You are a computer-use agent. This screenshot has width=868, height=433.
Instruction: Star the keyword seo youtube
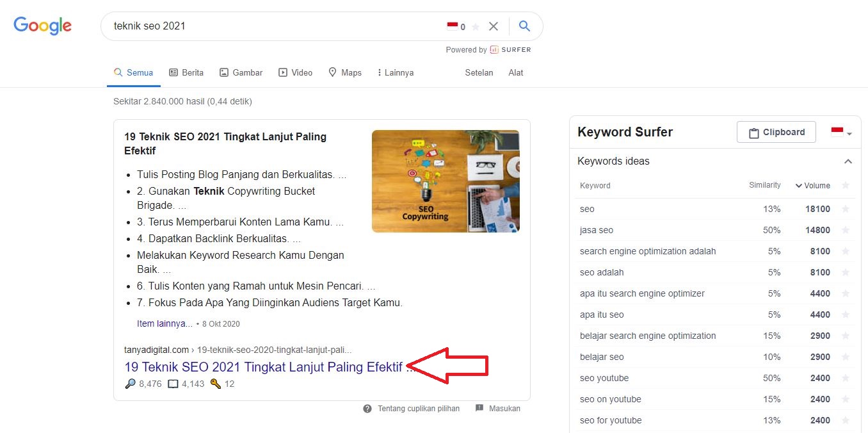(x=846, y=378)
